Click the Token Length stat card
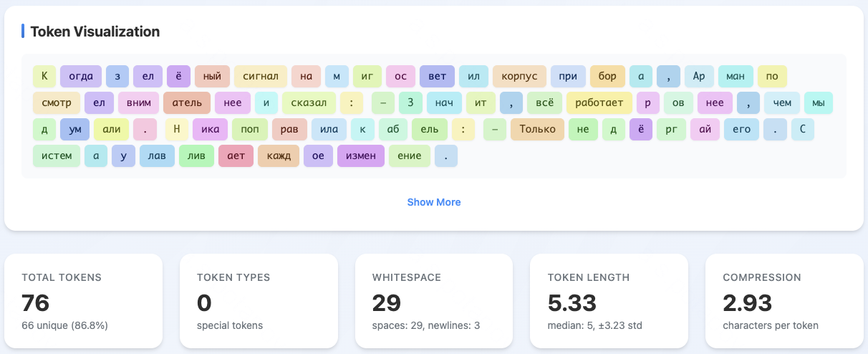This screenshot has height=354, width=868. click(x=609, y=301)
